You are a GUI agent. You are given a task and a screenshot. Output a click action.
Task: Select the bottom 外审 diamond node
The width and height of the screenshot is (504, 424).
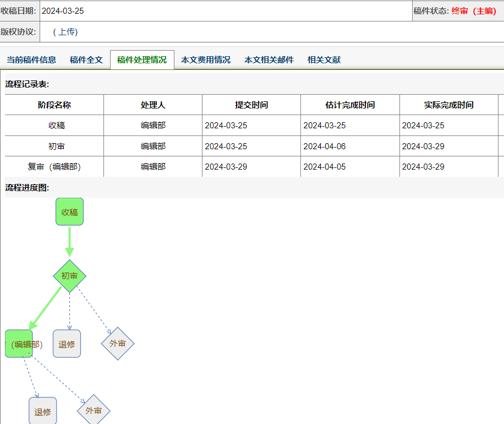click(x=94, y=410)
